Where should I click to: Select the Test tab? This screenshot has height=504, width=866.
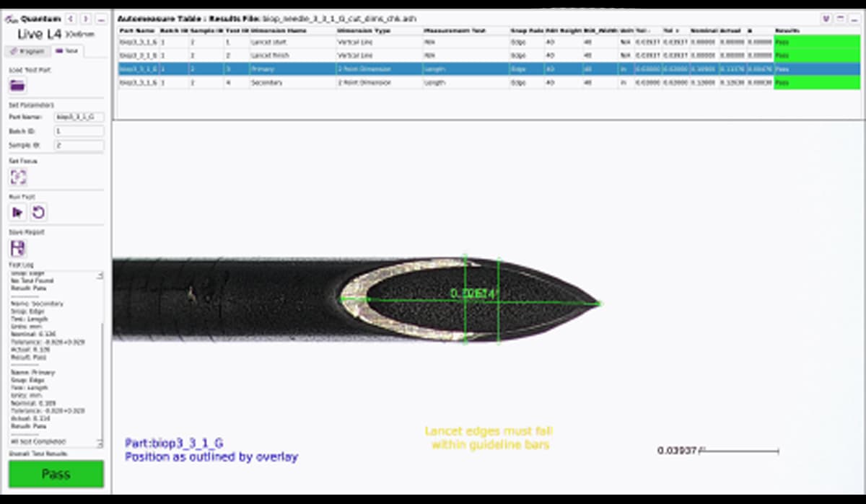(x=66, y=51)
